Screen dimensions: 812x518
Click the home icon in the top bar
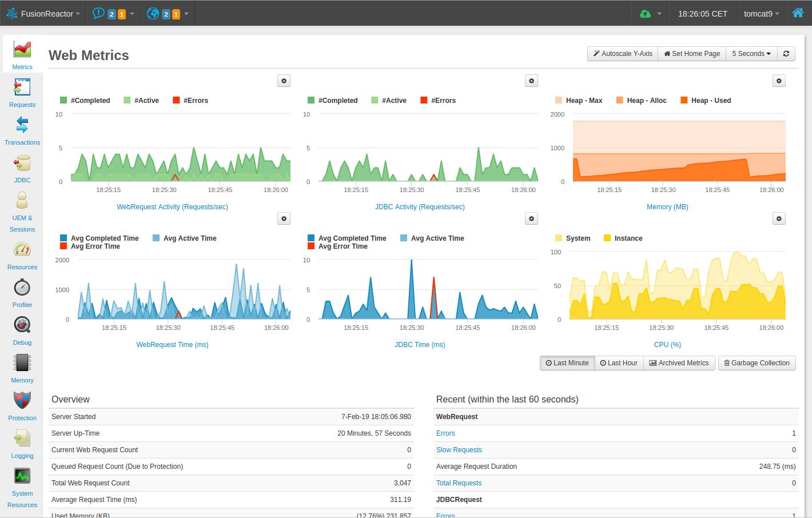[x=799, y=13]
